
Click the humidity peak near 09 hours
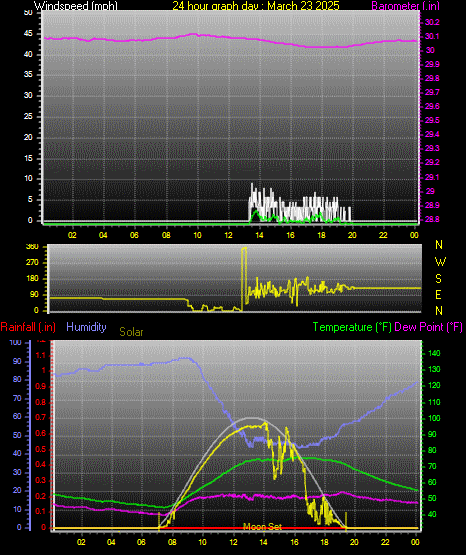(x=185, y=358)
